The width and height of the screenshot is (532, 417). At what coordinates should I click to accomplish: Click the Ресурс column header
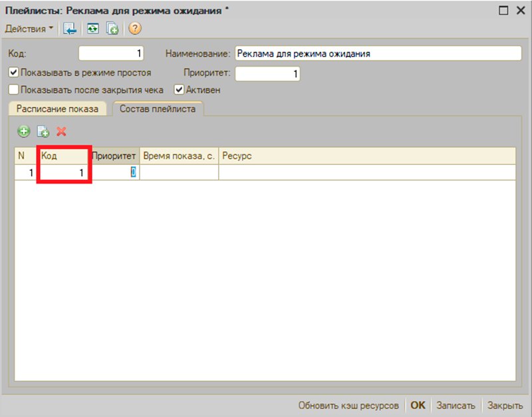tap(367, 156)
